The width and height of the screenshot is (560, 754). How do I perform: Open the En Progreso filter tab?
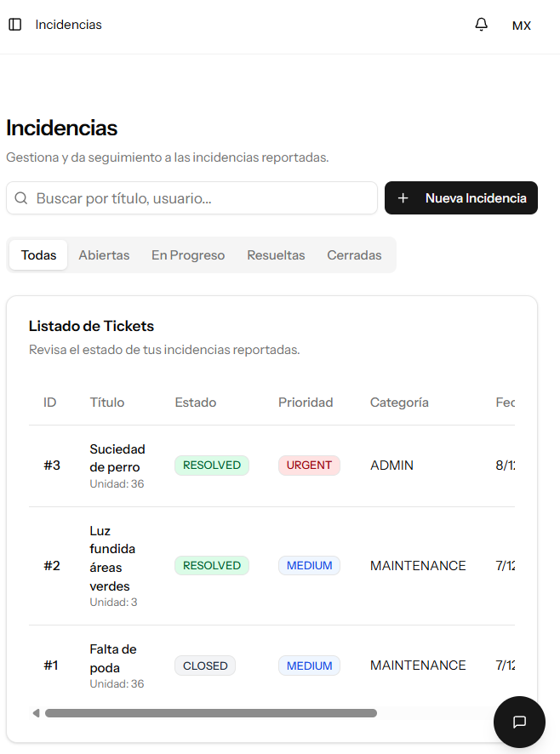(x=187, y=254)
